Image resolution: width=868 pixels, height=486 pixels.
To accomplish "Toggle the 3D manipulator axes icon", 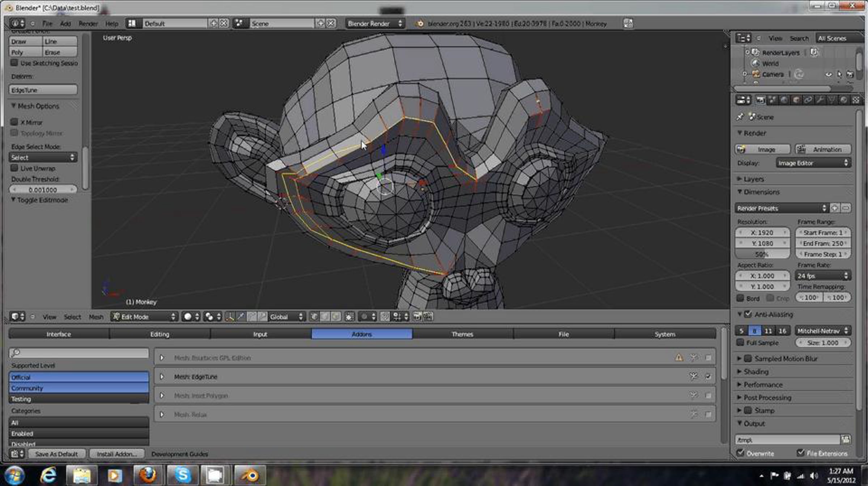I will tap(230, 317).
